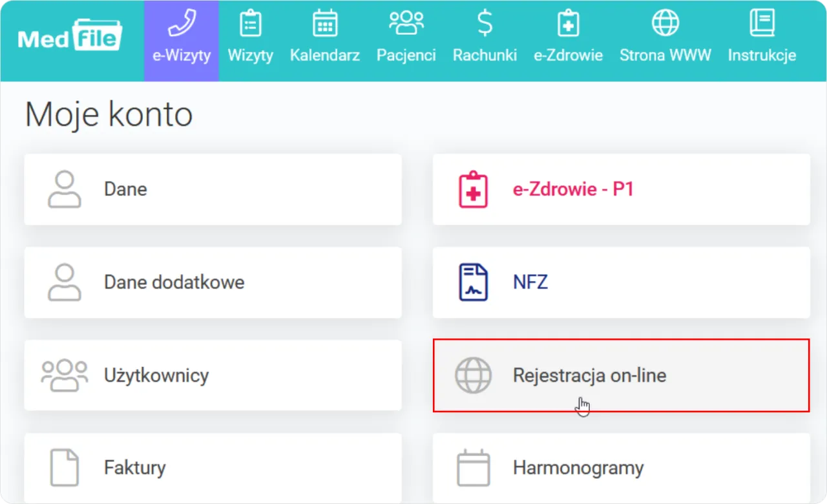Click the Faktury file icon
827x504 pixels.
coord(65,468)
